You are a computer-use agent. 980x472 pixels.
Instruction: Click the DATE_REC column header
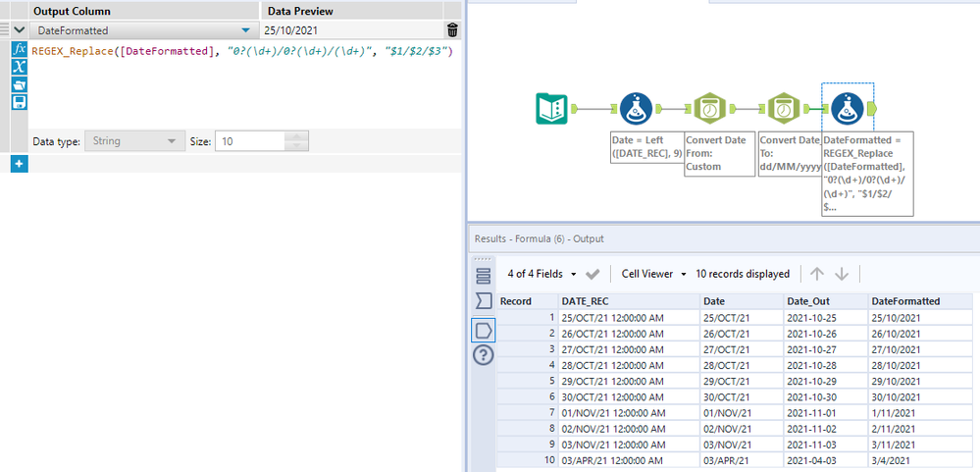(628, 301)
